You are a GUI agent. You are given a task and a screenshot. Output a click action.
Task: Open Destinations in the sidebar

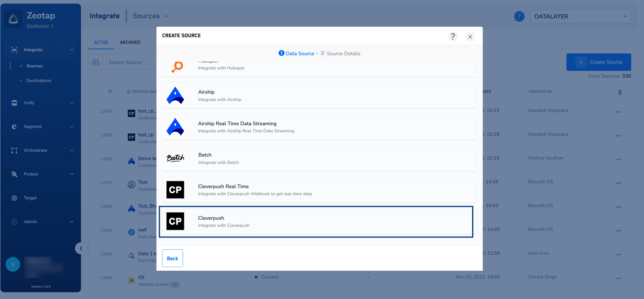coord(38,80)
